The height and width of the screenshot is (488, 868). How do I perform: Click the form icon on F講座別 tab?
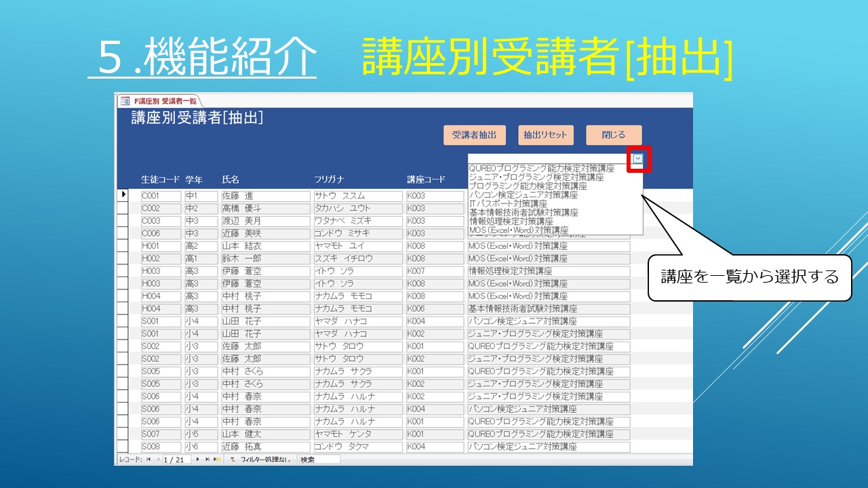click(x=124, y=101)
